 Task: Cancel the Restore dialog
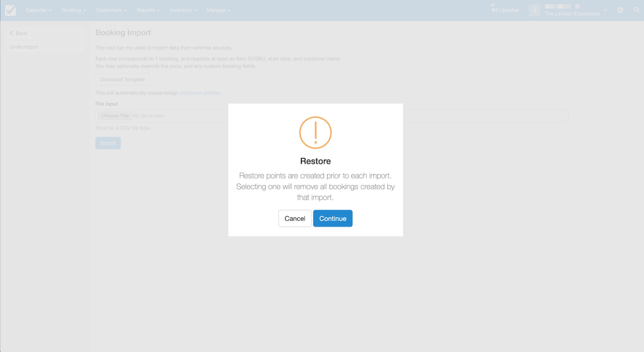(x=295, y=218)
